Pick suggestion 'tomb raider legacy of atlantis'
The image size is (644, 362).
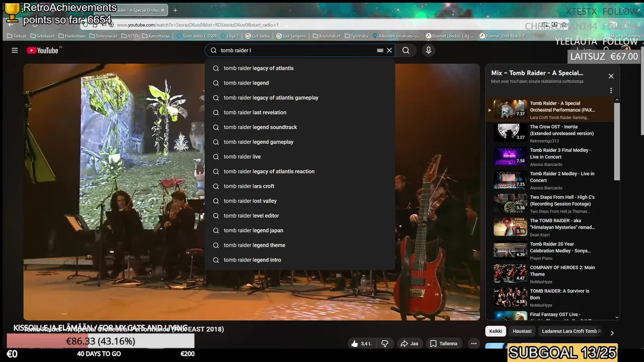click(x=300, y=68)
